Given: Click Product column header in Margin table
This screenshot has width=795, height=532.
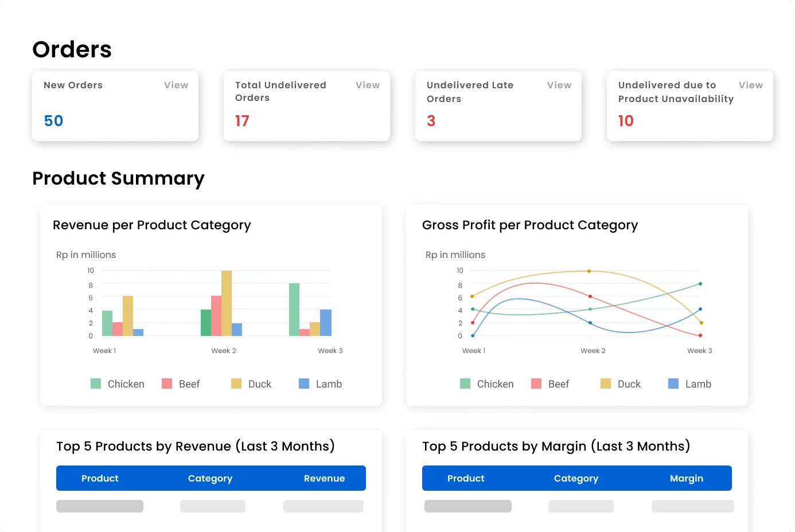Looking at the screenshot, I should pyautogui.click(x=466, y=478).
